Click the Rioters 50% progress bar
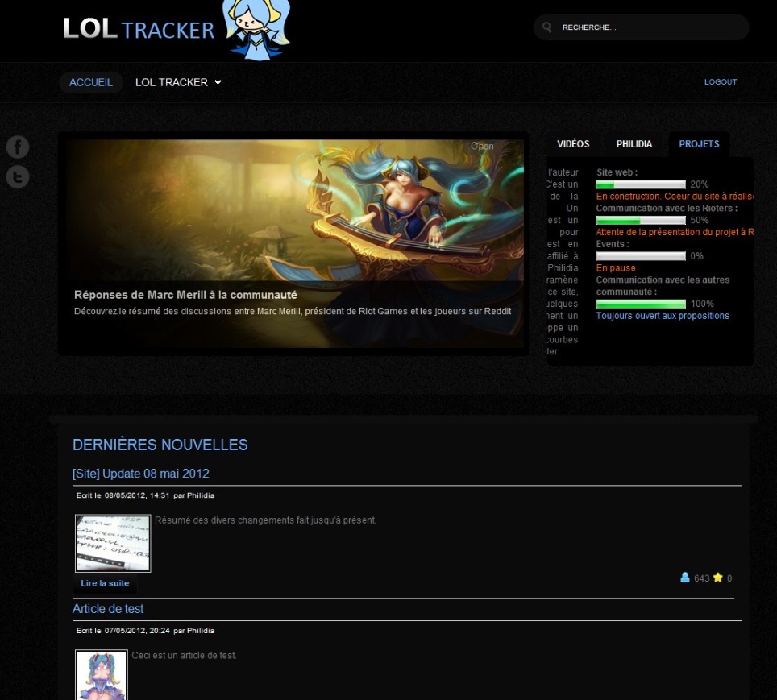777x700 pixels. click(641, 221)
